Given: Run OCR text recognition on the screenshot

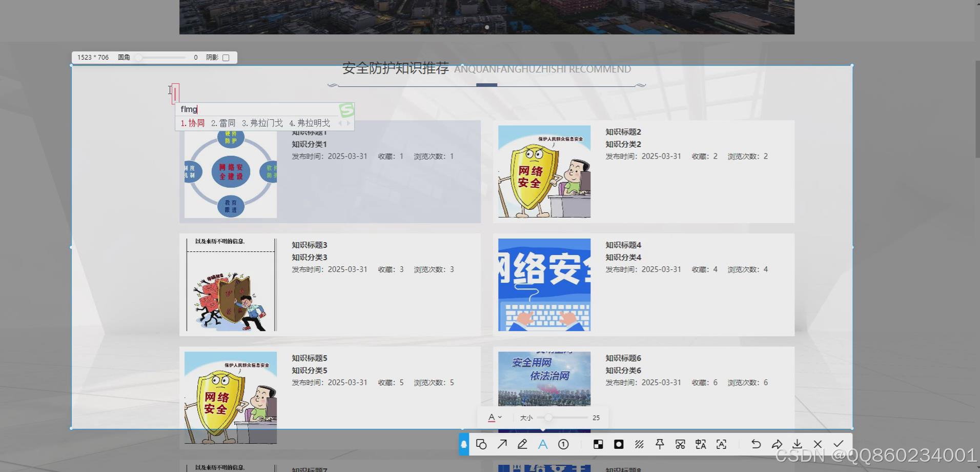Looking at the screenshot, I should (x=721, y=444).
